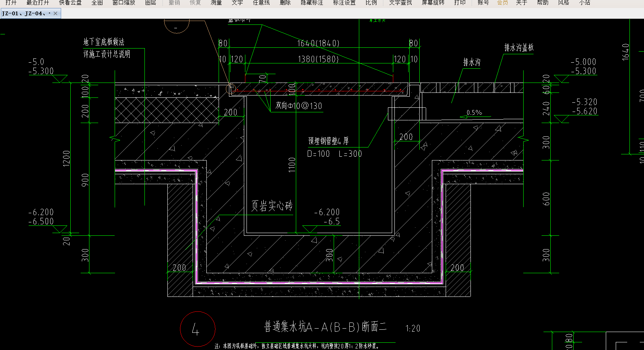Click the -5.620 elevation on right
The width and height of the screenshot is (644, 350).
click(584, 111)
